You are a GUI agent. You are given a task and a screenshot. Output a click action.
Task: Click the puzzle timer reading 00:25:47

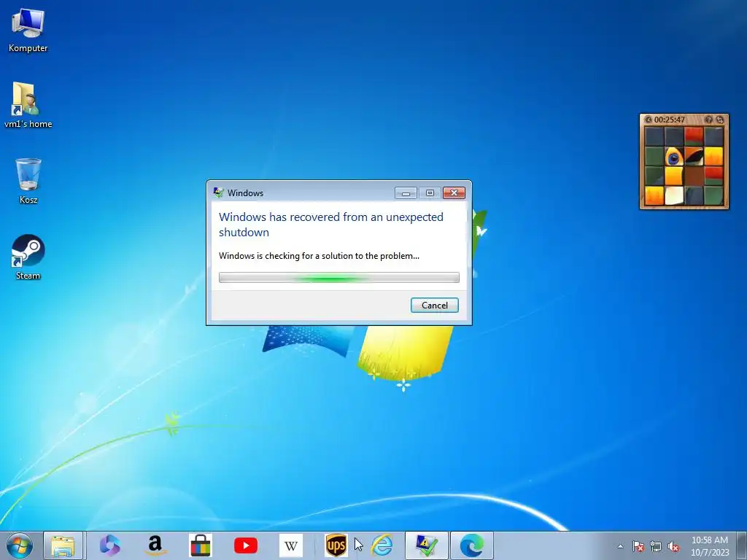tap(670, 120)
